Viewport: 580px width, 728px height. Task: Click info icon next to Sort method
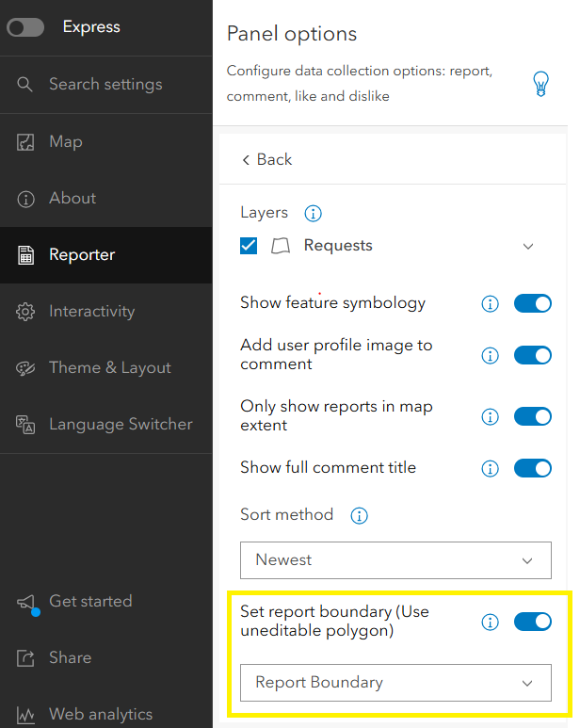(359, 516)
